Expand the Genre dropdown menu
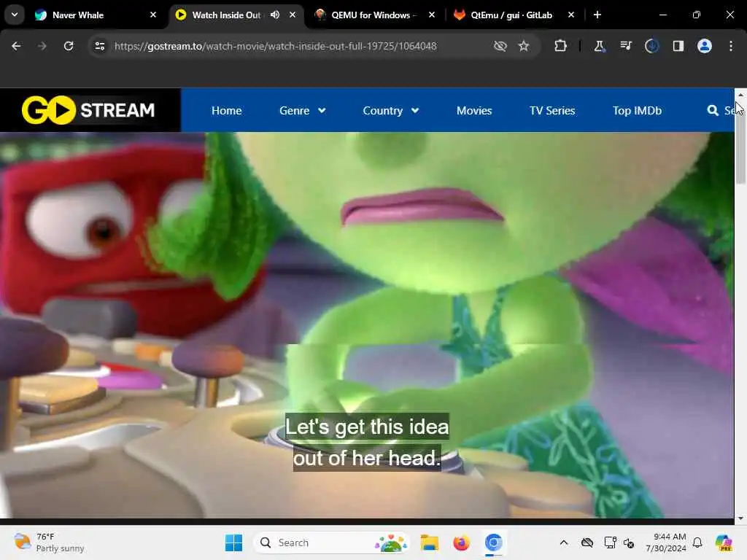The width and height of the screenshot is (747, 560). coord(303,111)
